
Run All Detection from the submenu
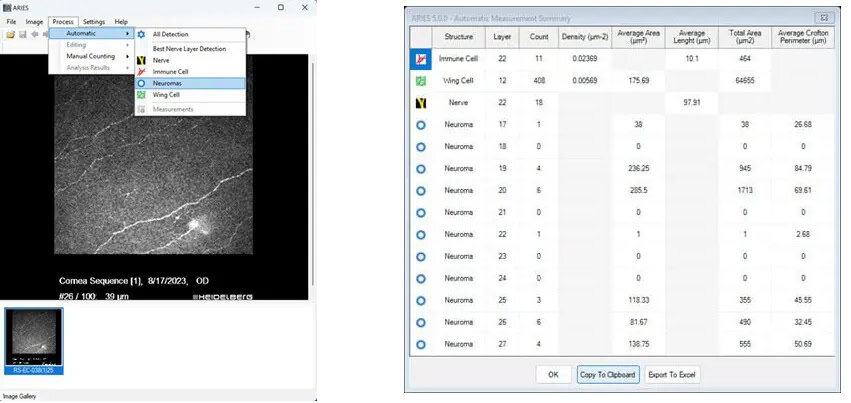tap(190, 34)
